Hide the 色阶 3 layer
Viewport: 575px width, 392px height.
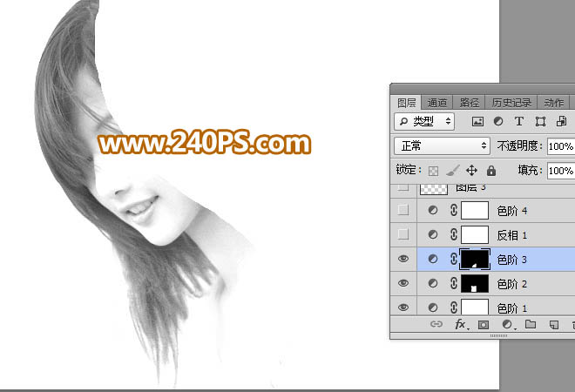click(403, 259)
